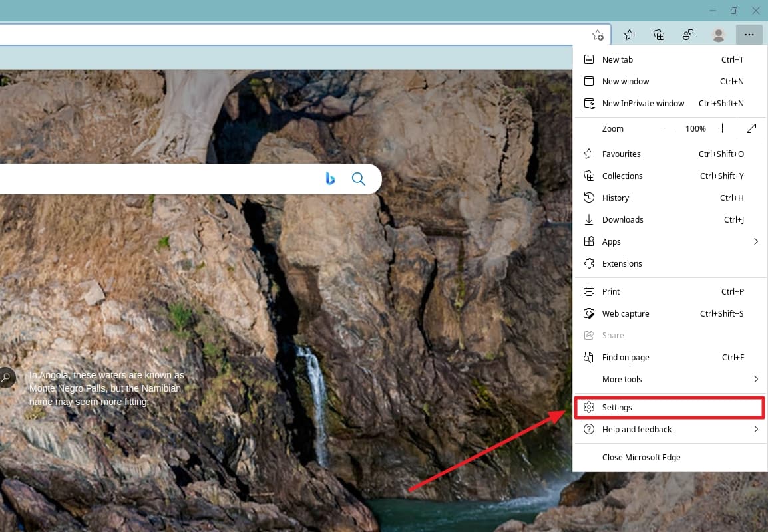Open the Favourites toolbar icon
This screenshot has width=768, height=532.
pyautogui.click(x=629, y=34)
